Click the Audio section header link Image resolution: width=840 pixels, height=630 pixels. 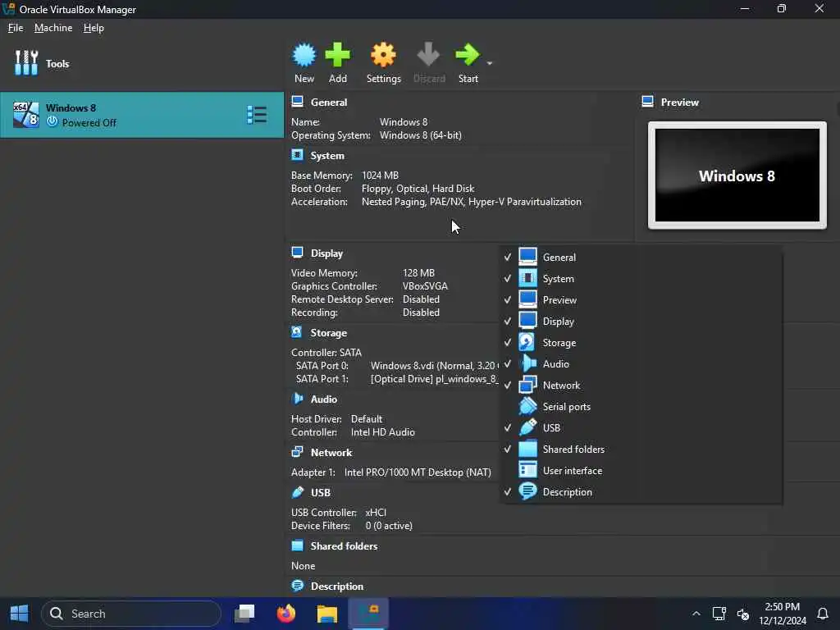click(x=323, y=399)
